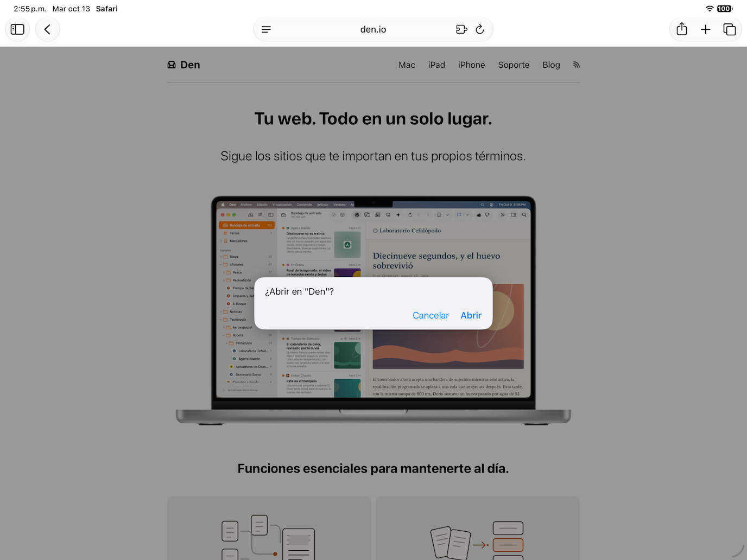The image size is (747, 560).
Task: Open a new tab with plus icon
Action: point(706,29)
